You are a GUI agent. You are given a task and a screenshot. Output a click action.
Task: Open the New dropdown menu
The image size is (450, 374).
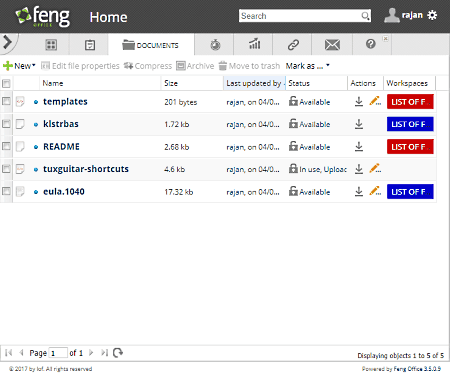click(19, 66)
